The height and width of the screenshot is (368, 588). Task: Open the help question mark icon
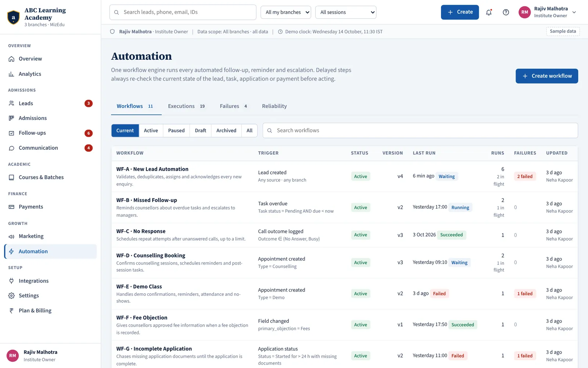506,12
